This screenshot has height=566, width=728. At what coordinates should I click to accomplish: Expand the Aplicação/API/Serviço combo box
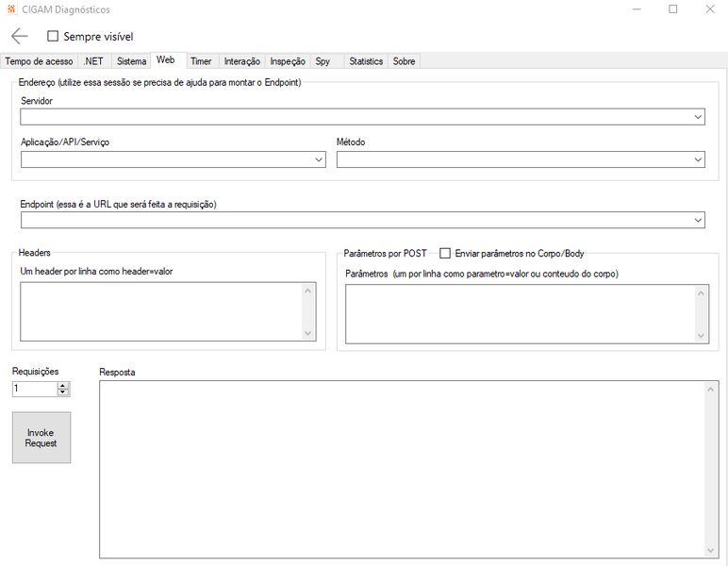(319, 159)
